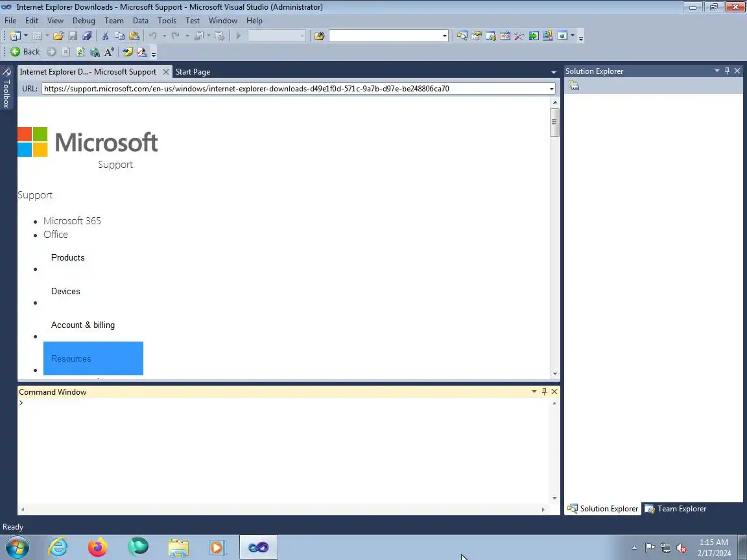Open Windows Explorer folders on taskbar
This screenshot has width=747, height=560.
pyautogui.click(x=178, y=546)
